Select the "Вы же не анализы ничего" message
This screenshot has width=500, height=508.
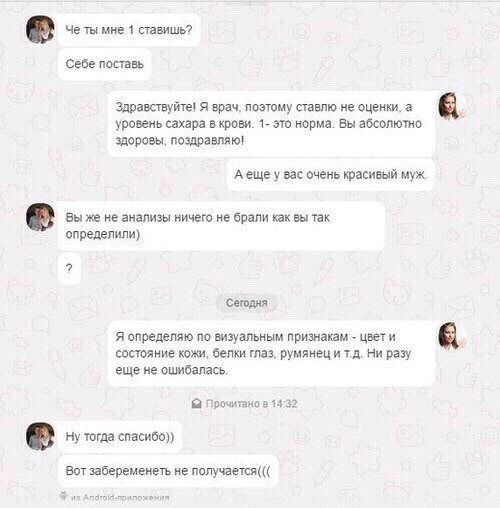[x=222, y=226]
